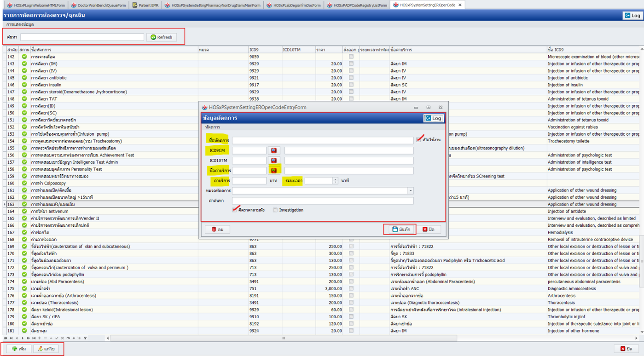Open service charge name lookup icon in dialog
Screen dimensions: 644x356
[274, 171]
